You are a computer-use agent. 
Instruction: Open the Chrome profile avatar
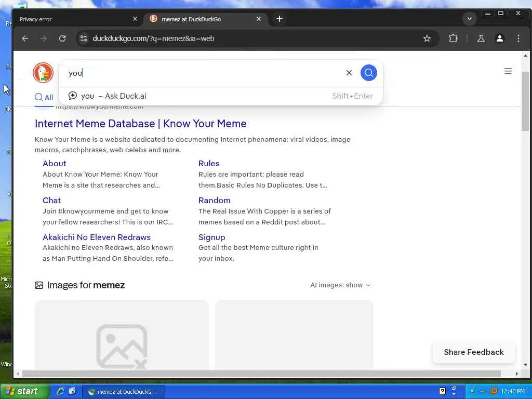coord(499,38)
